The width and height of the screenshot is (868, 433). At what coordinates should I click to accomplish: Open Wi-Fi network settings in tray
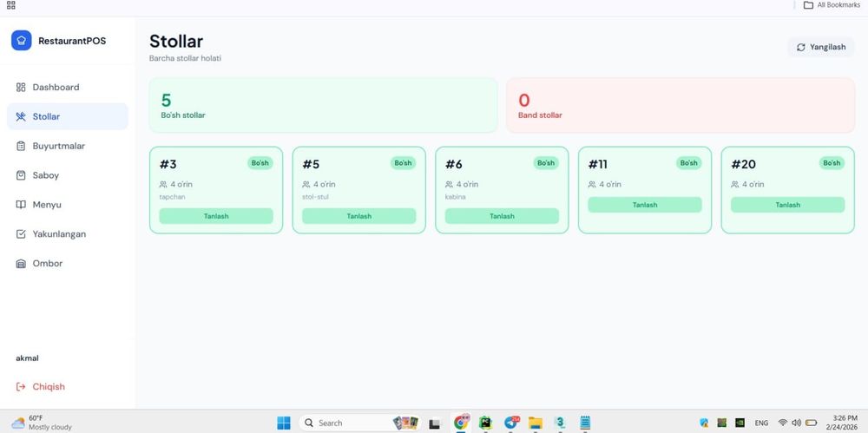783,423
